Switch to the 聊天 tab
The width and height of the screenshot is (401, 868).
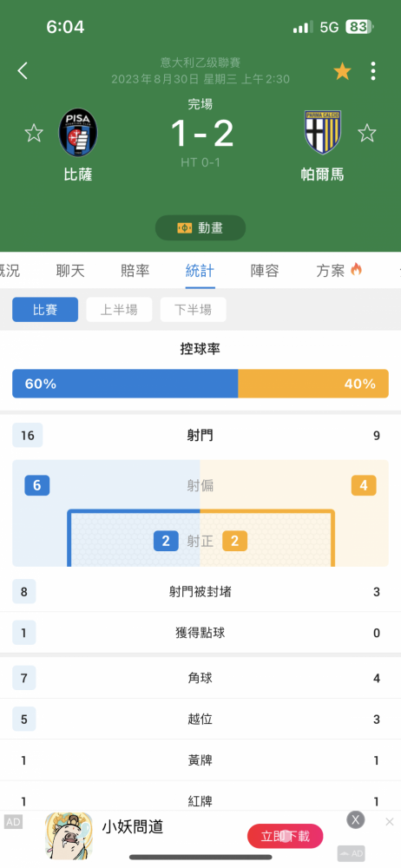click(70, 271)
